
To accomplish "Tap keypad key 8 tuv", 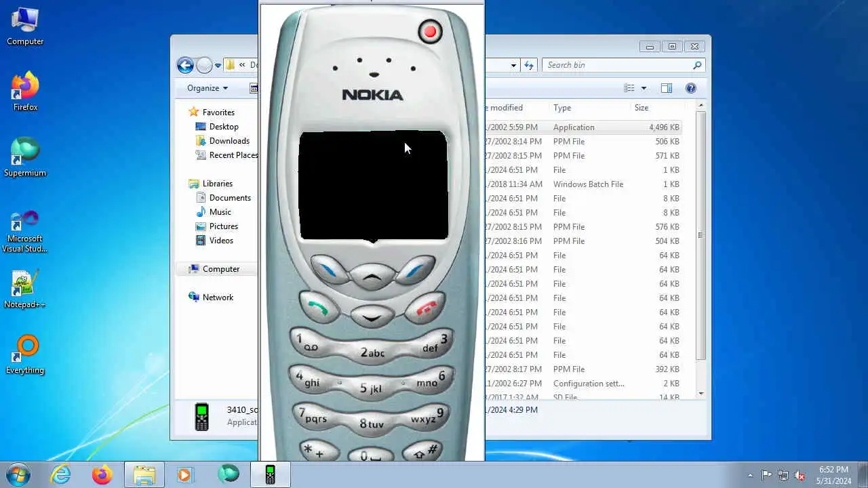I will [372, 424].
